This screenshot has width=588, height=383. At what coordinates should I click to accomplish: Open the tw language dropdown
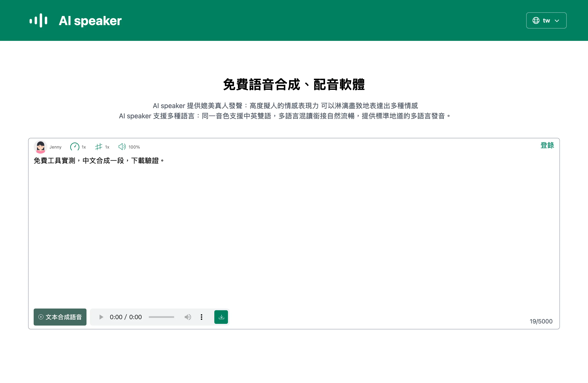[546, 20]
